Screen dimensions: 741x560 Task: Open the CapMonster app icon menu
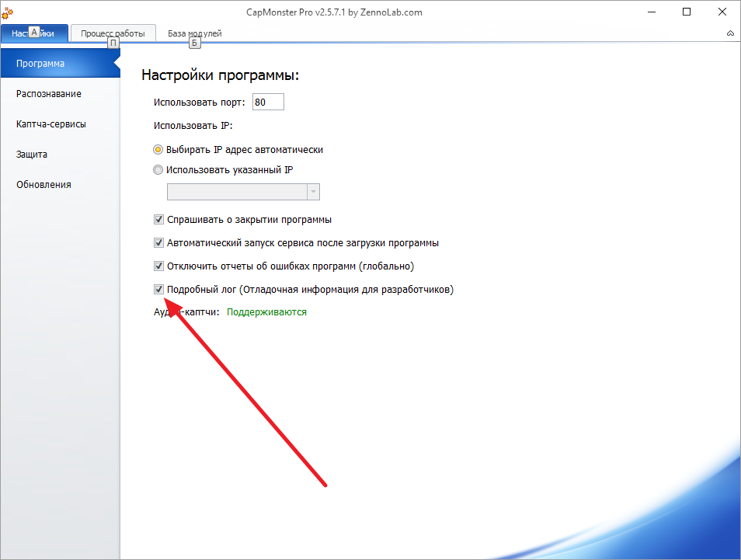[7, 12]
